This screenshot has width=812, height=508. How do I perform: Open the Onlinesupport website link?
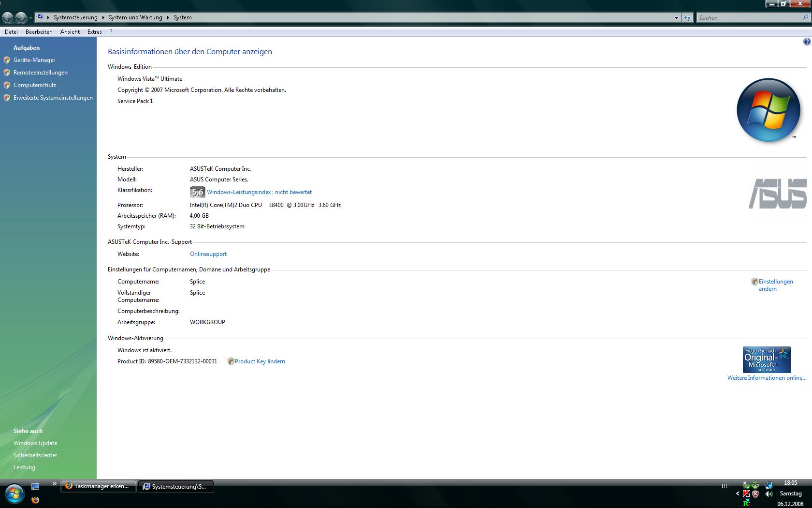click(208, 254)
